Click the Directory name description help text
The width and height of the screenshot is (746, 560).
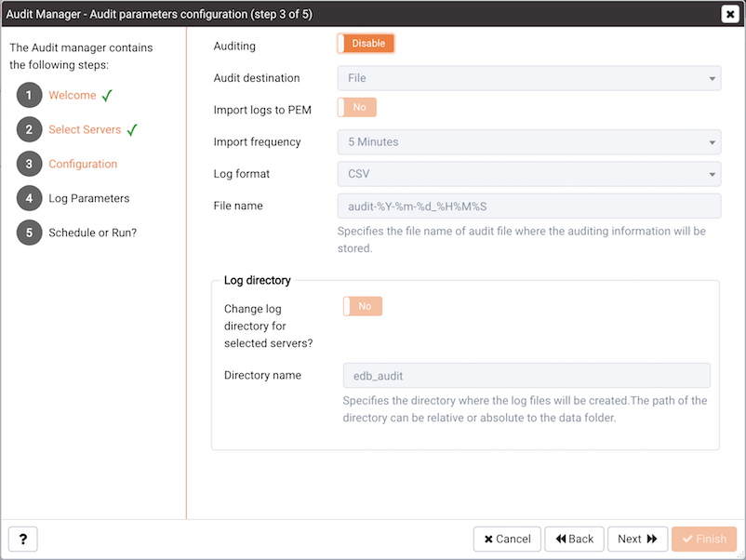tap(525, 409)
